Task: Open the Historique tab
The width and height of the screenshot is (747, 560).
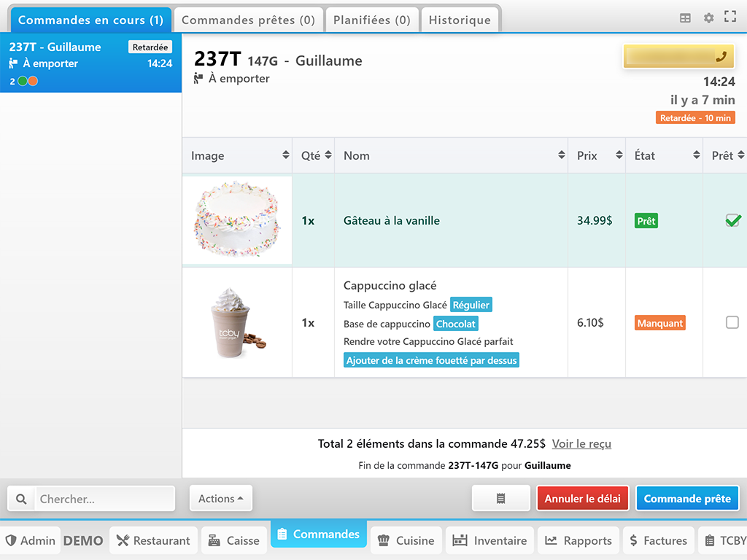Action: pos(460,20)
